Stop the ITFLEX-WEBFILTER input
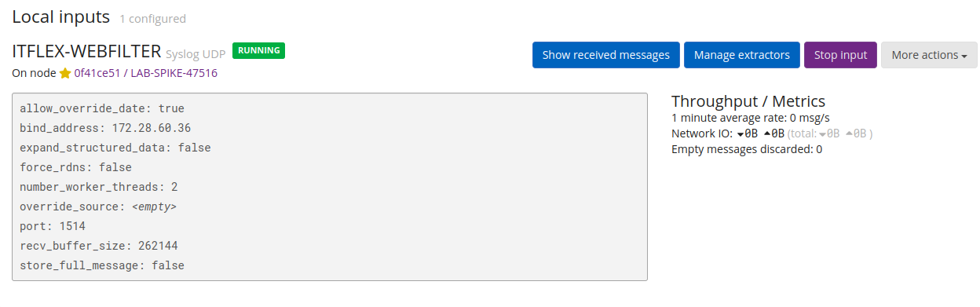This screenshot has height=307, width=980. pos(840,55)
